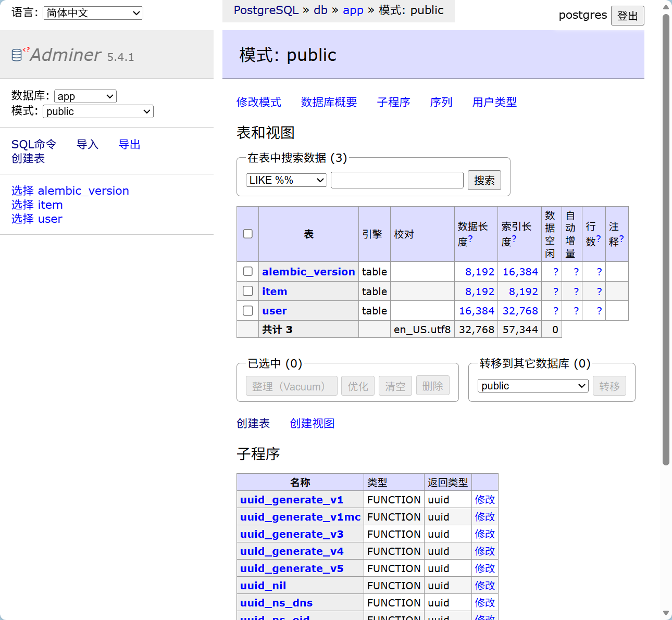The image size is (672, 620).
Task: Check the alembic_version table checkbox
Action: coord(248,271)
